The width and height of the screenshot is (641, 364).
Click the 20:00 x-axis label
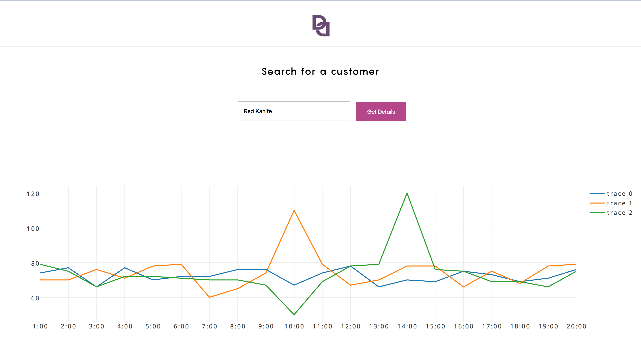coord(576,326)
